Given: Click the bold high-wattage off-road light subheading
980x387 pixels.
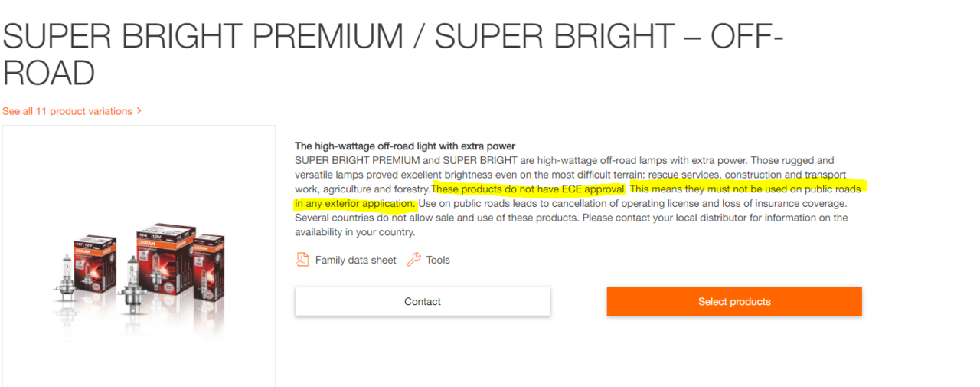Looking at the screenshot, I should click(405, 146).
